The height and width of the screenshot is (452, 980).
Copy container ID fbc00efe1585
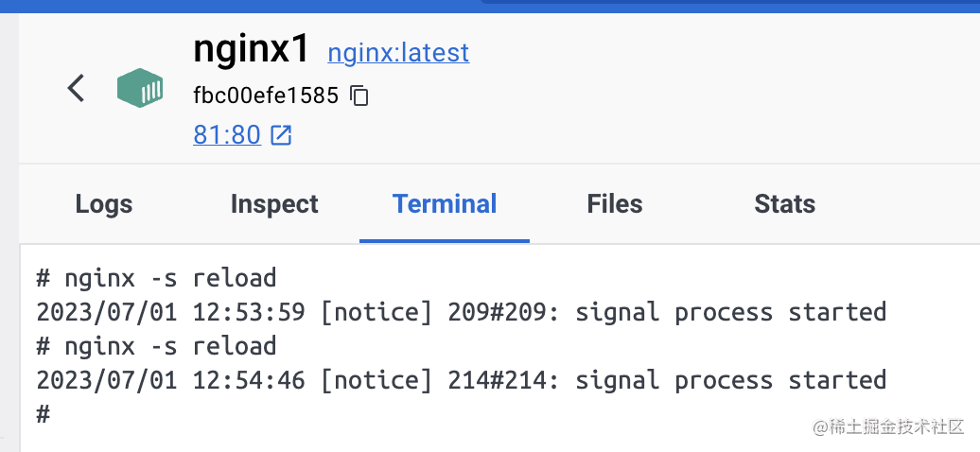[x=359, y=96]
